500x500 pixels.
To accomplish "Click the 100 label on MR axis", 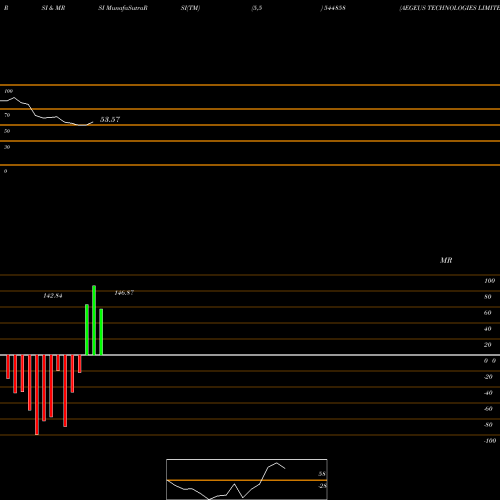I will pyautogui.click(x=489, y=281).
